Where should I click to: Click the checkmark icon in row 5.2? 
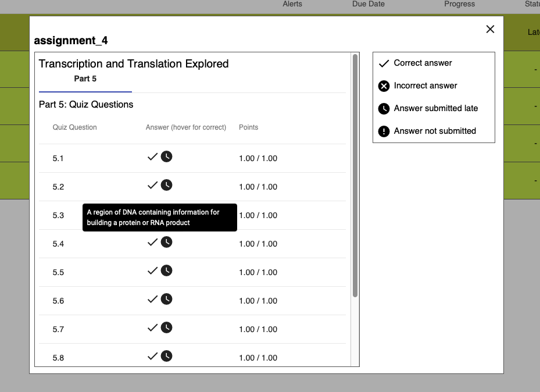pyautogui.click(x=152, y=186)
